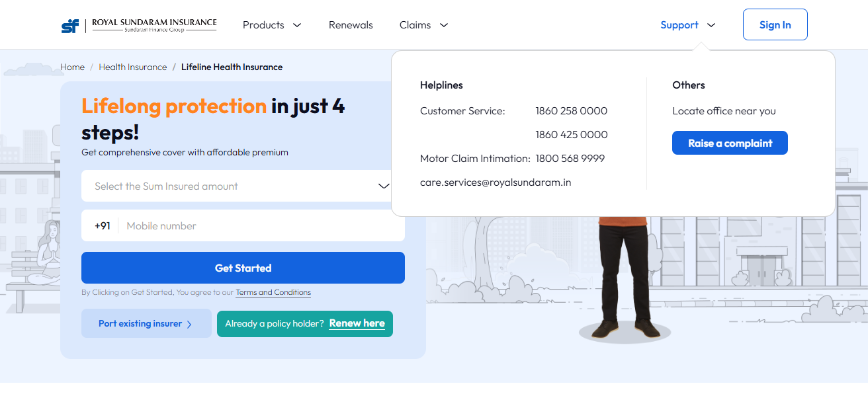Viewport: 868px width, 396px height.
Task: Go to Home breadcrumb link
Action: click(72, 67)
